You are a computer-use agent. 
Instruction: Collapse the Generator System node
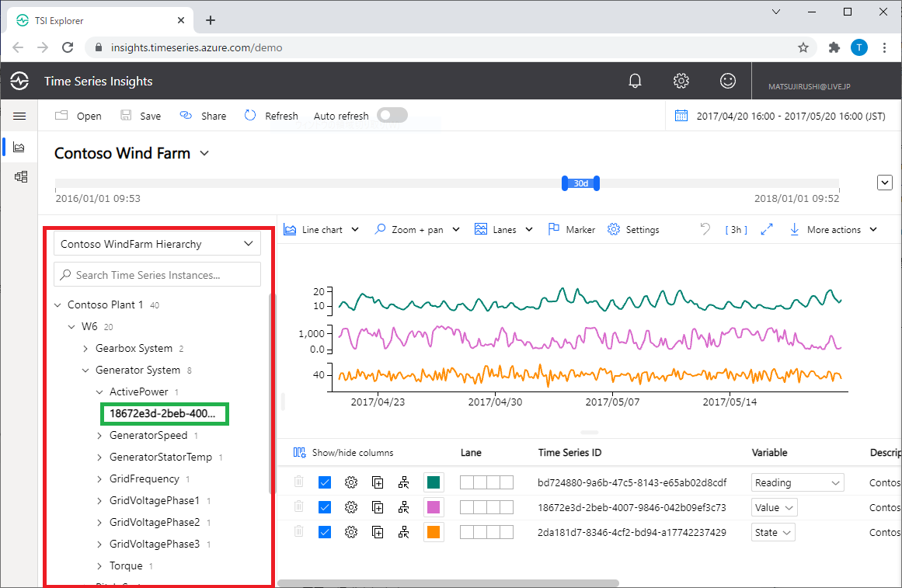coord(85,371)
